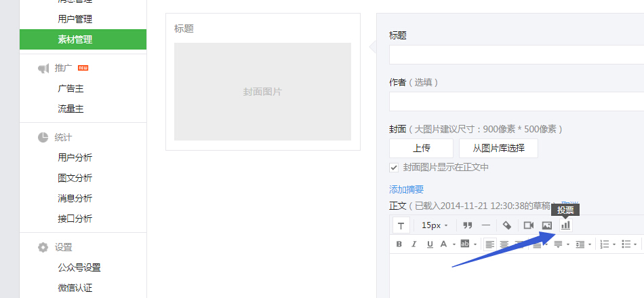
Task: Expand the numbered list style dropdown
Action: (613, 244)
